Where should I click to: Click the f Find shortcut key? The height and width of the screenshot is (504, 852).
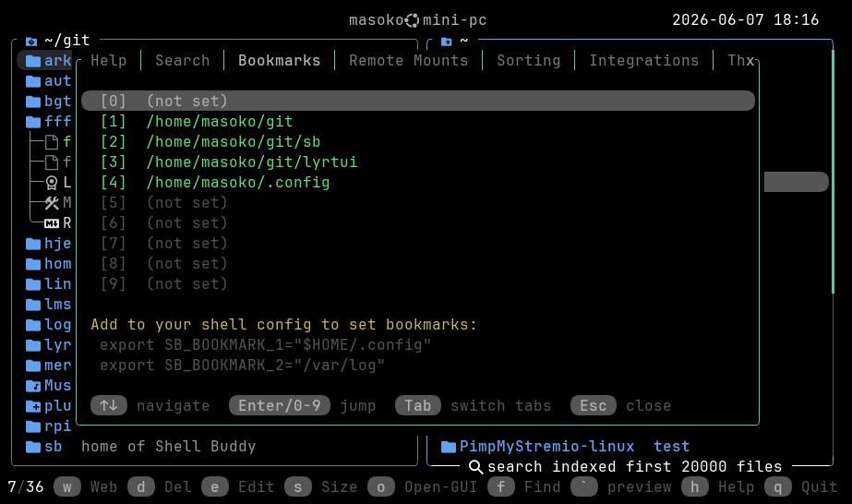tap(501, 487)
